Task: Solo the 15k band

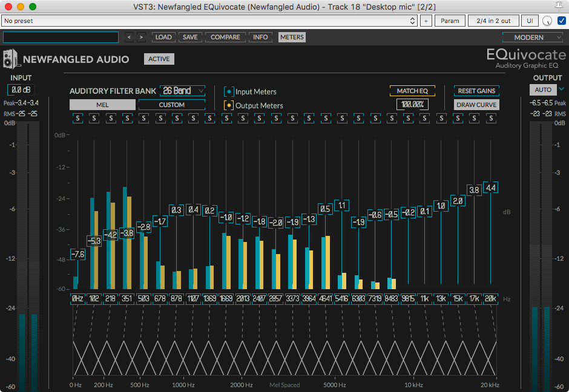Action: pyautogui.click(x=458, y=118)
